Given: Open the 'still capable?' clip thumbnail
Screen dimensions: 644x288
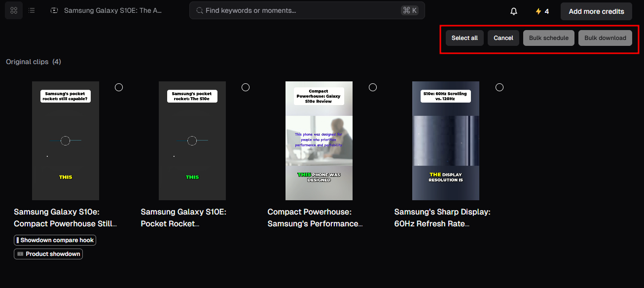Looking at the screenshot, I should coord(66,141).
